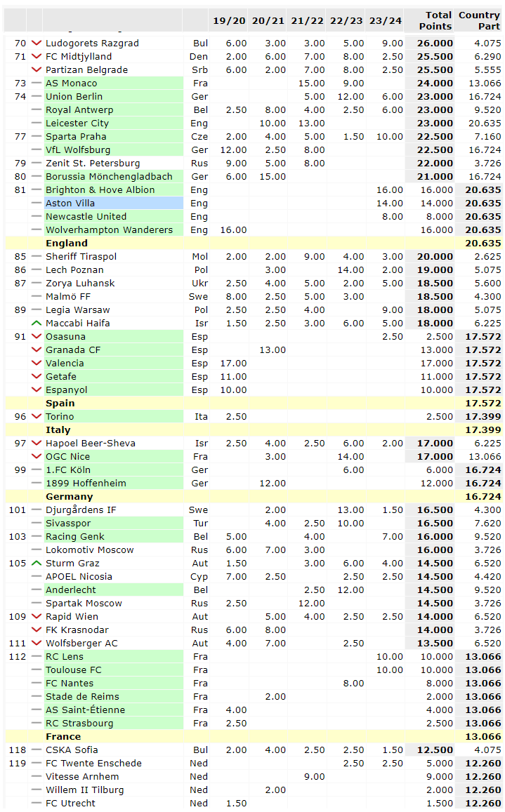Select the Spain country summary row

254,403
